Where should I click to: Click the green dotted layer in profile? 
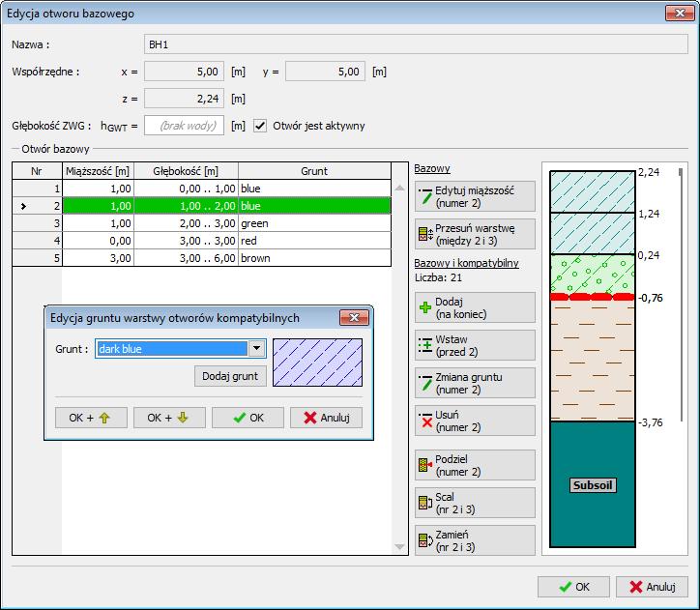[593, 274]
